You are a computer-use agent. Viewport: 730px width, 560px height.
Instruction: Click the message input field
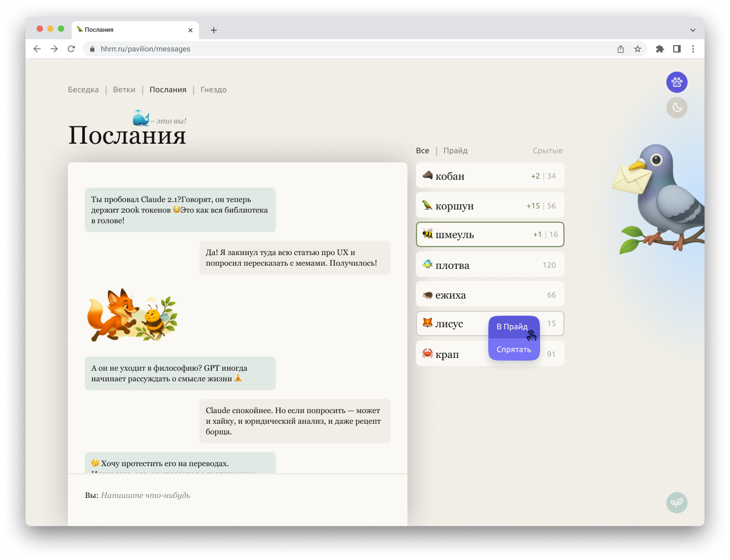tap(239, 495)
